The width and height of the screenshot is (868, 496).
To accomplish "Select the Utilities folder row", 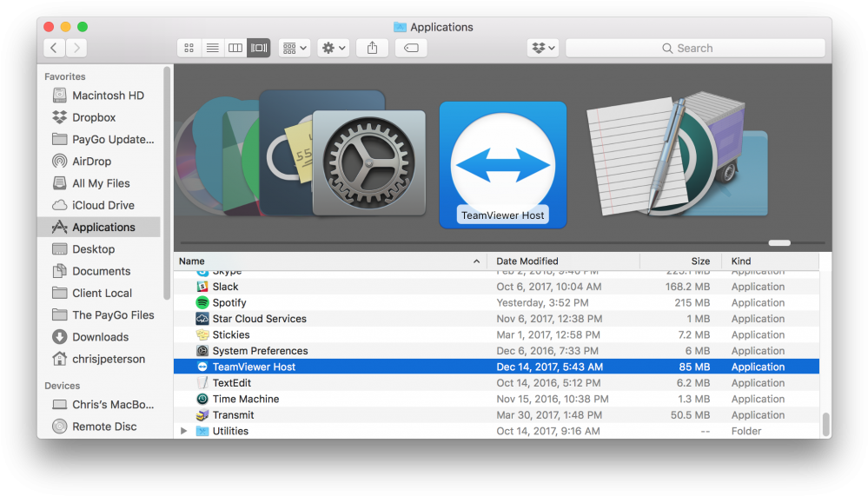I will tap(496, 431).
